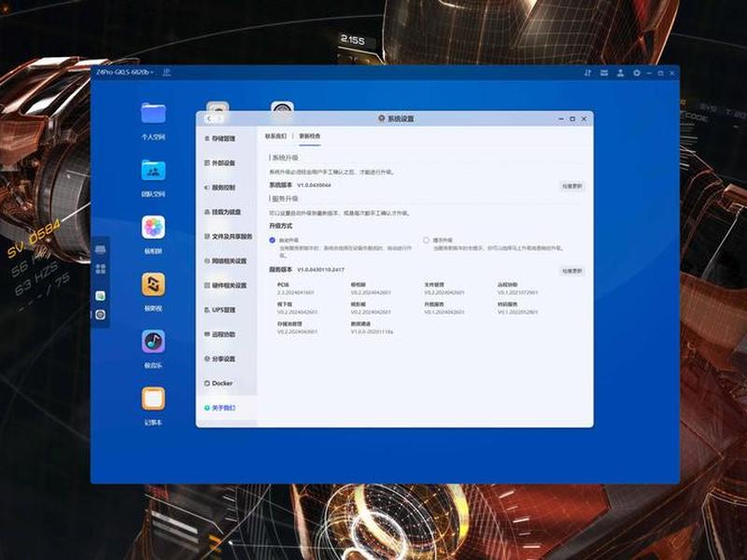The image size is (747, 560).
Task: Open 网络相关设置 in the settings sidebar
Action: coord(225,261)
